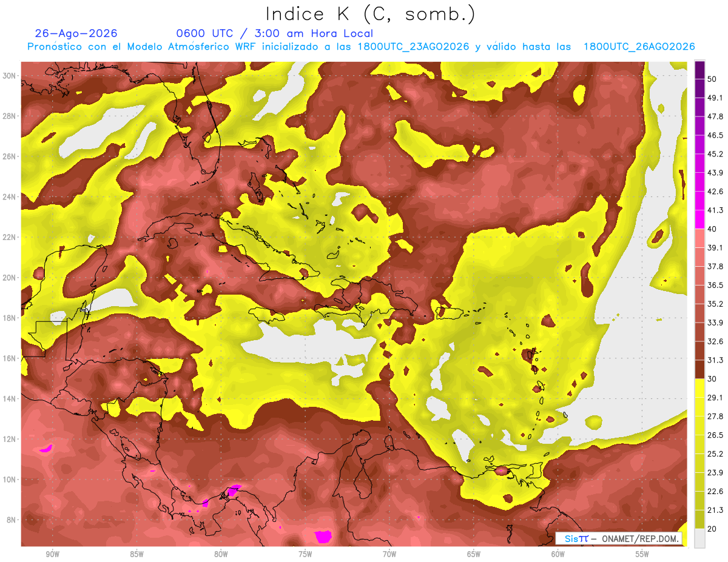The height and width of the screenshot is (562, 728).
Task: Click the colorbar value '45.2'
Action: point(715,154)
